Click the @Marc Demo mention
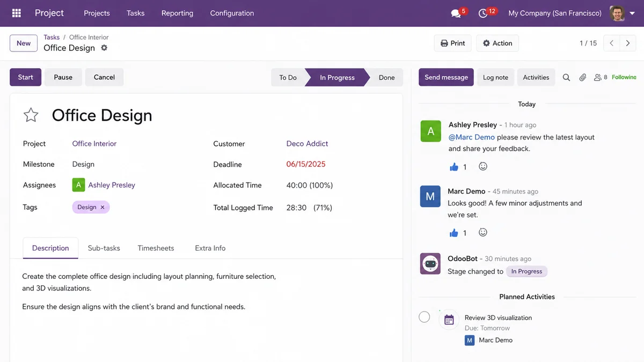The image size is (644, 362). pyautogui.click(x=472, y=137)
